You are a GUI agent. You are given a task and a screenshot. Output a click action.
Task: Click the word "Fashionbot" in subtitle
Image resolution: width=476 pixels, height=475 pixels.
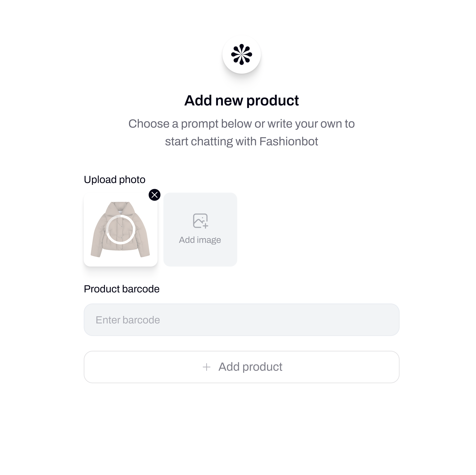point(289,142)
